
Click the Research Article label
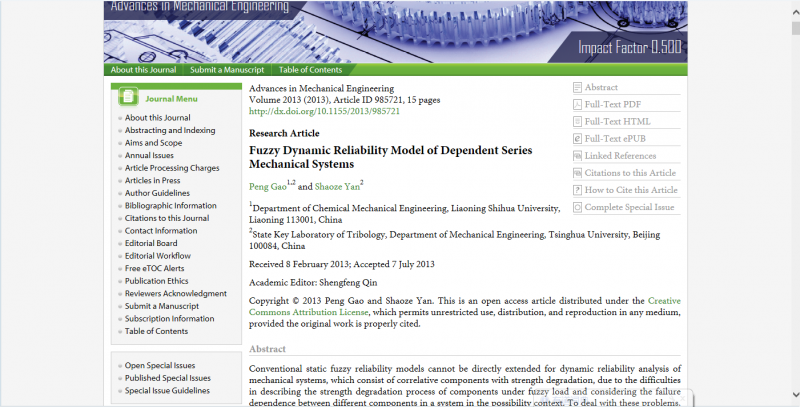pos(284,133)
